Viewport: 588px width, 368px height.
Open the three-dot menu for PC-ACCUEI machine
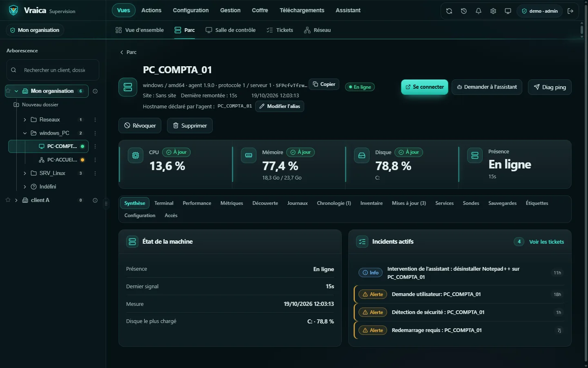pyautogui.click(x=95, y=160)
